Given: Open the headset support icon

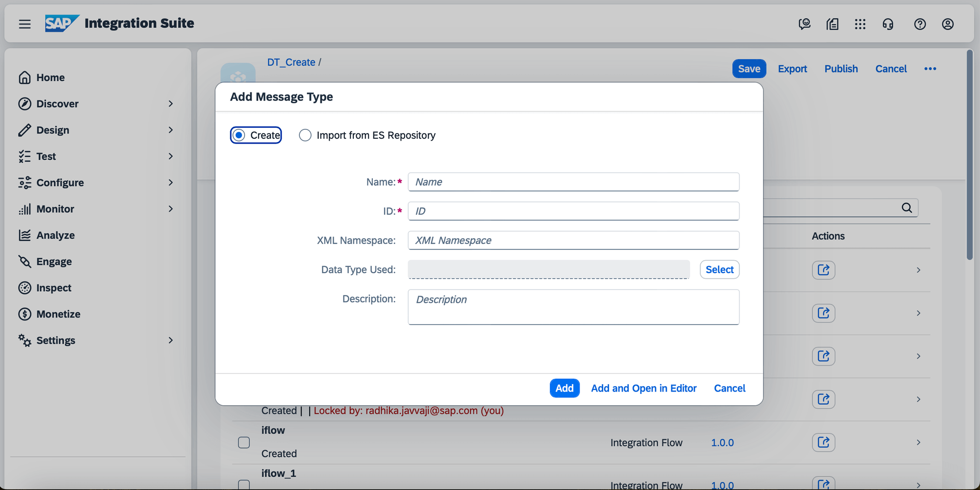Looking at the screenshot, I should pos(888,24).
